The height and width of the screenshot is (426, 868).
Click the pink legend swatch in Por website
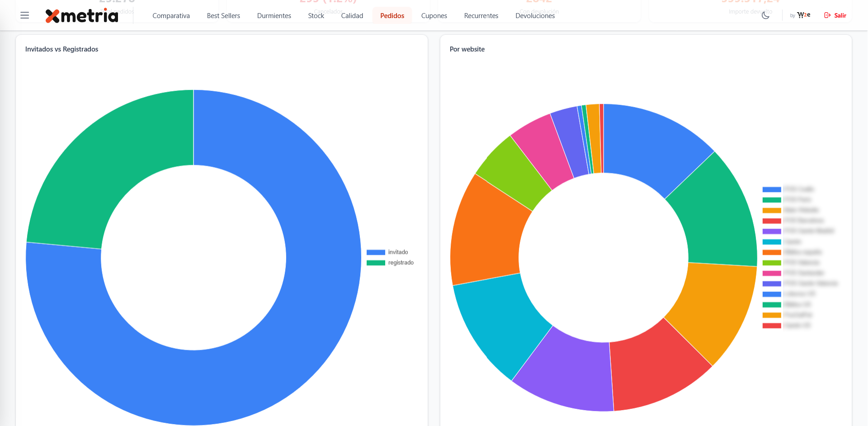tap(772, 273)
